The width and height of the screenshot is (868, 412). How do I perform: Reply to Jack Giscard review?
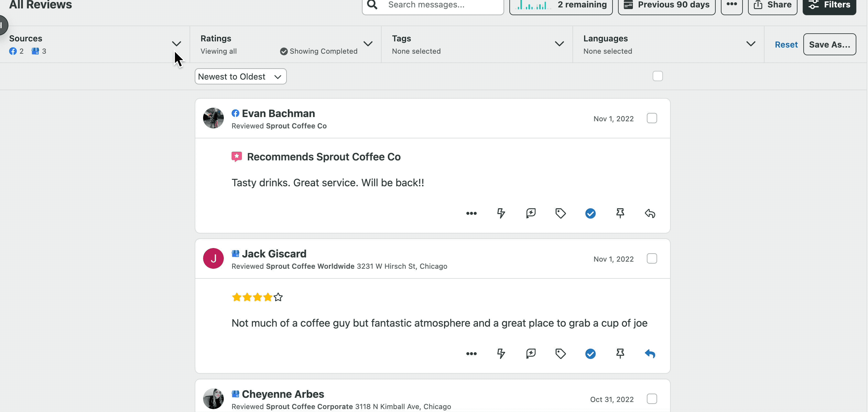pos(650,353)
